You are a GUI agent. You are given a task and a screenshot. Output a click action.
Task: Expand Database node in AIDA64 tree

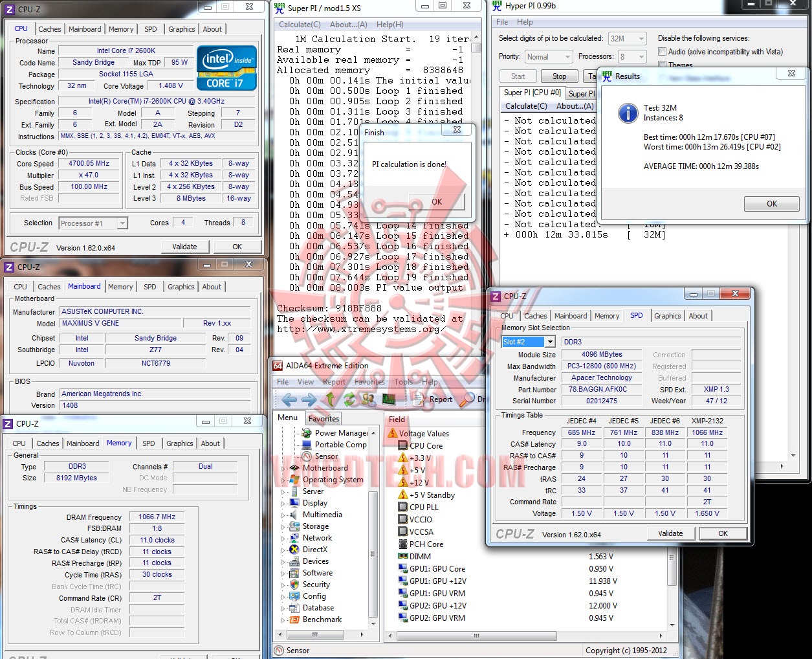(283, 609)
